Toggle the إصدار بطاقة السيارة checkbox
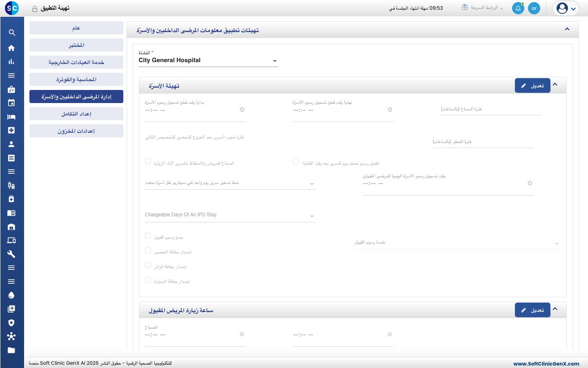This screenshot has width=588, height=368. pos(148,280)
